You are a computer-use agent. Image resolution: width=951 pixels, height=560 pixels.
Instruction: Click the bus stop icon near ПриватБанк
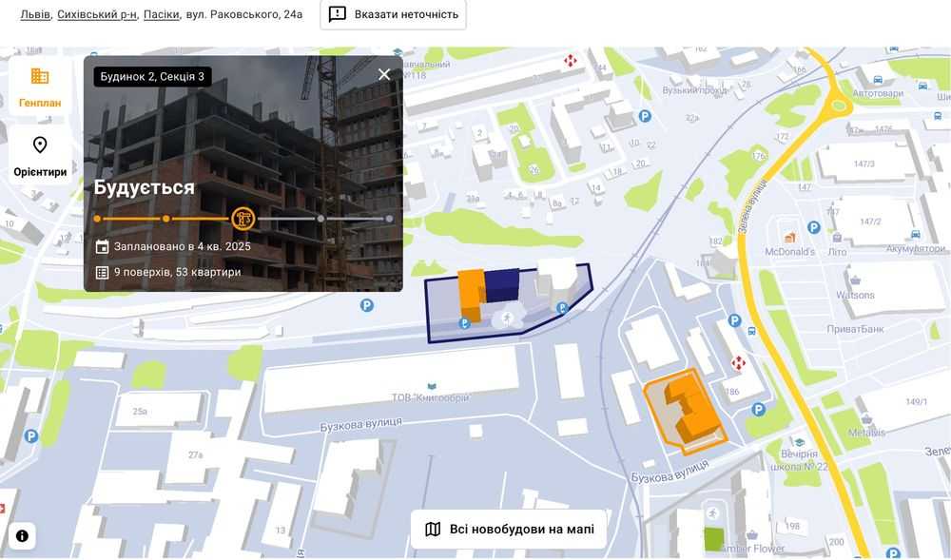752,331
